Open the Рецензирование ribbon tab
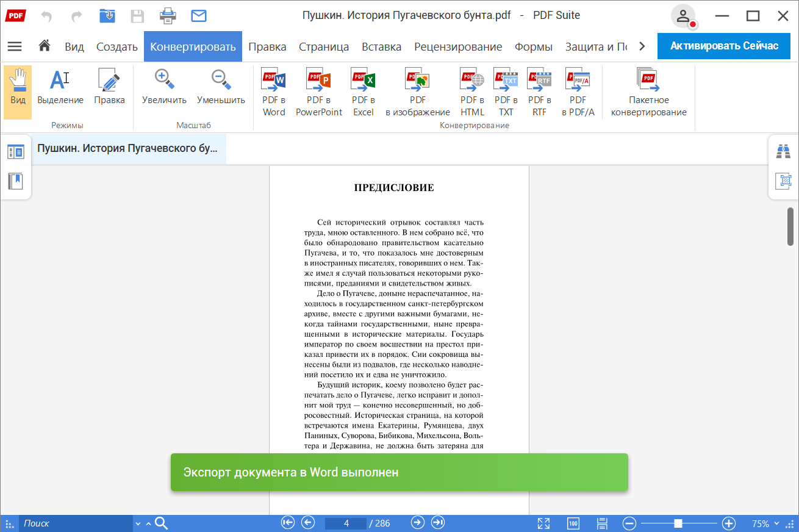 click(458, 46)
